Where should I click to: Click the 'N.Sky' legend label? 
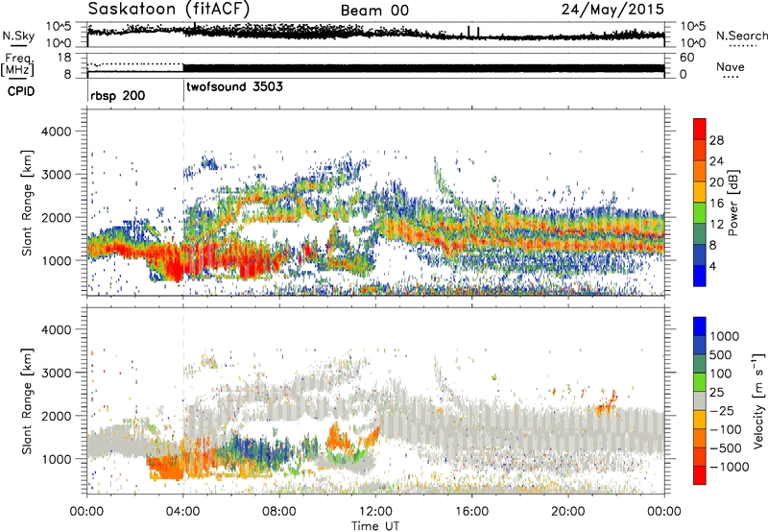point(18,36)
